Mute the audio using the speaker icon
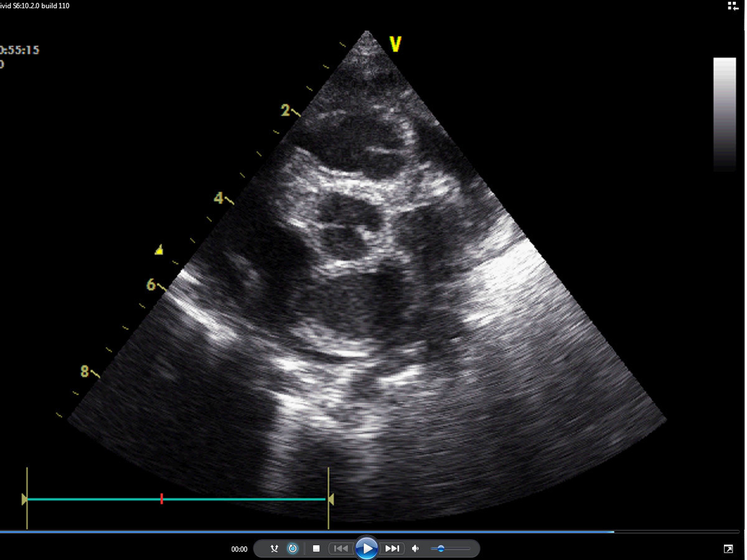747x560 pixels. click(x=416, y=549)
